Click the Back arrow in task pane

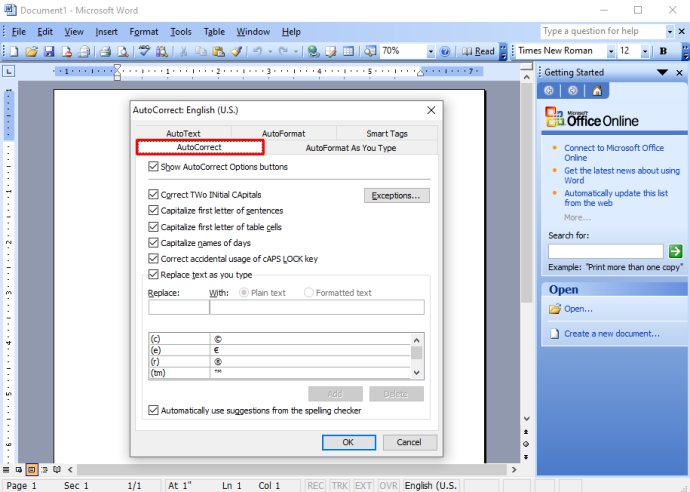click(548, 91)
